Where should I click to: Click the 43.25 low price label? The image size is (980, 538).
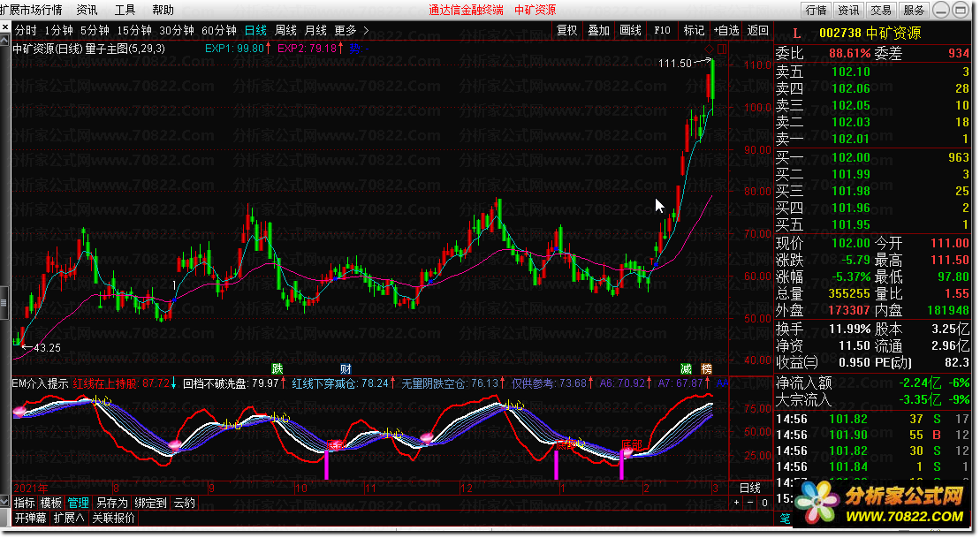click(x=47, y=348)
